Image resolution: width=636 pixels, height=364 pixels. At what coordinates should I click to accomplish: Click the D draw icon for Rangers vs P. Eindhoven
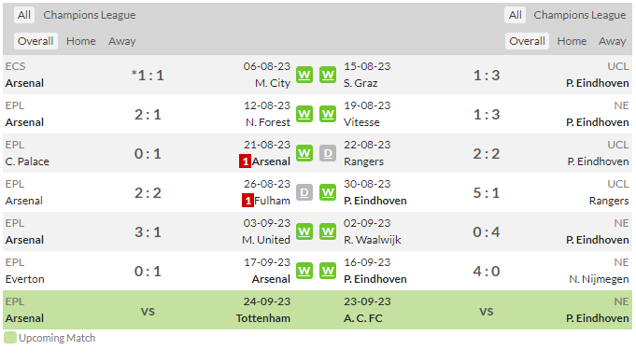tap(328, 153)
